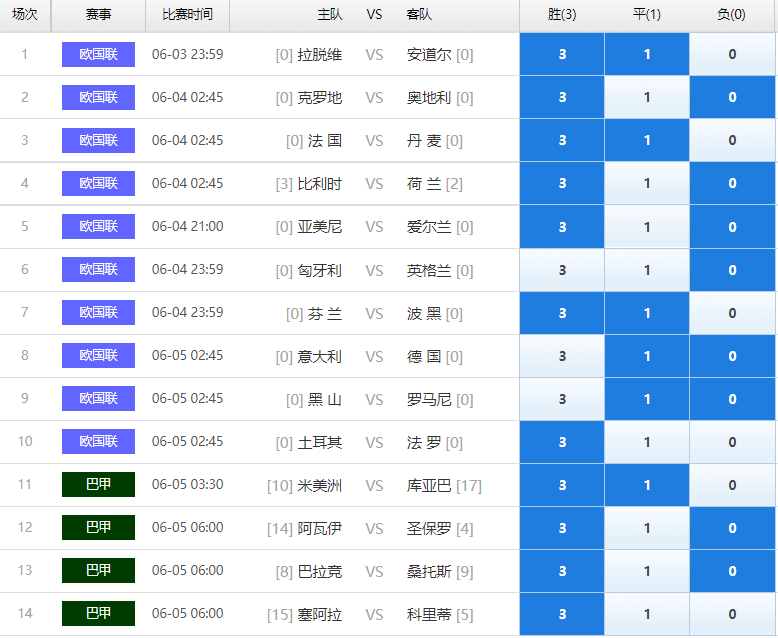Deselect draw (1) for 法国 vs 丹麦
778x638 pixels.
647,140
